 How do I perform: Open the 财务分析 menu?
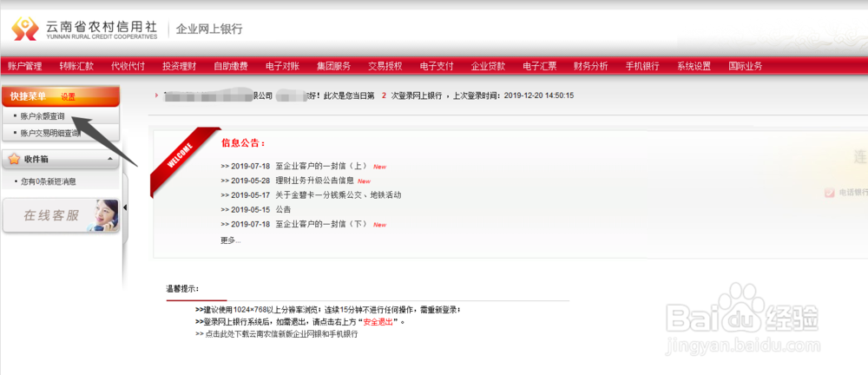tap(590, 67)
